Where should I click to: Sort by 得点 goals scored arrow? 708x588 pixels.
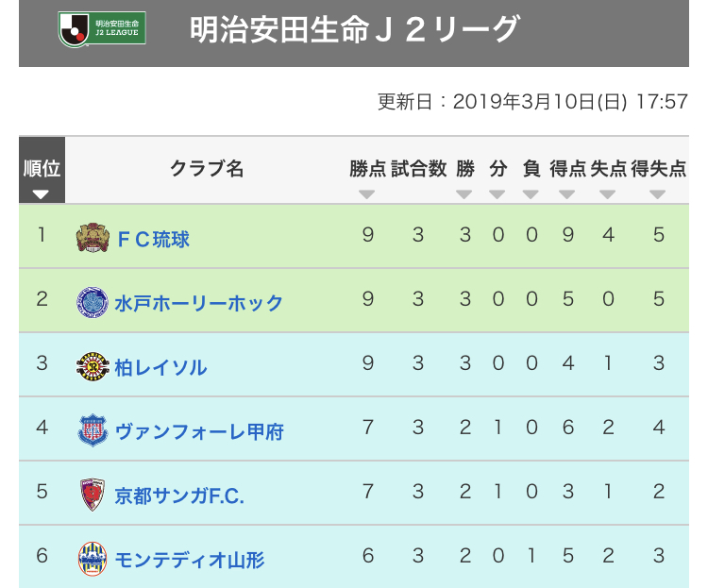click(x=567, y=194)
